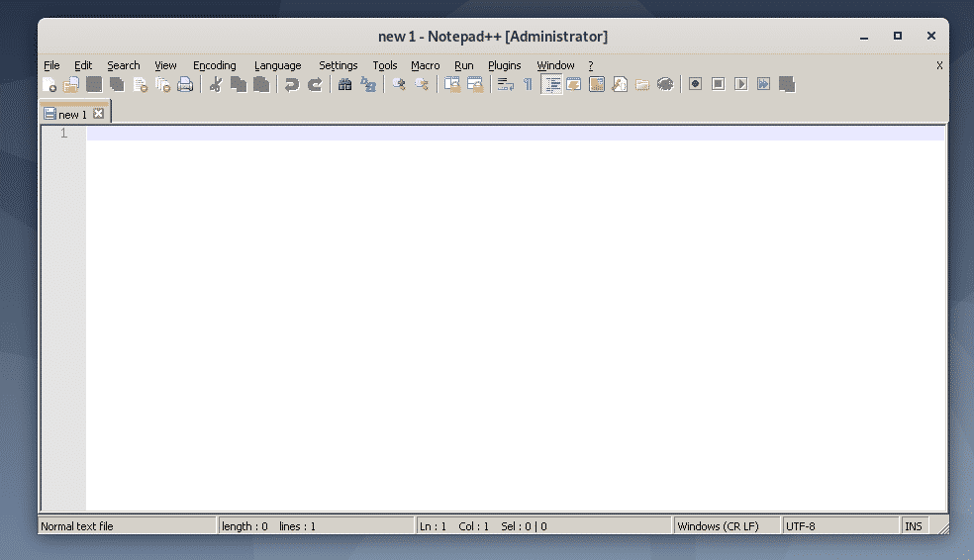Open the Plugins menu

pos(505,65)
